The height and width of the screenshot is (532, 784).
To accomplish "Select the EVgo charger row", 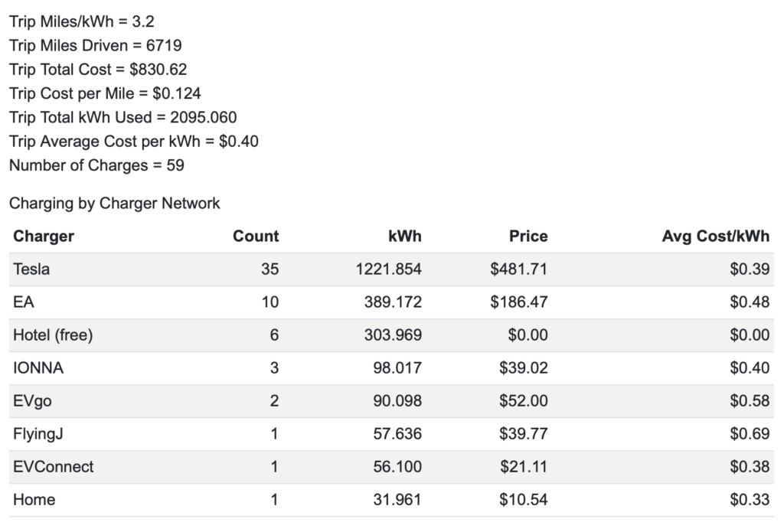I will (x=391, y=401).
